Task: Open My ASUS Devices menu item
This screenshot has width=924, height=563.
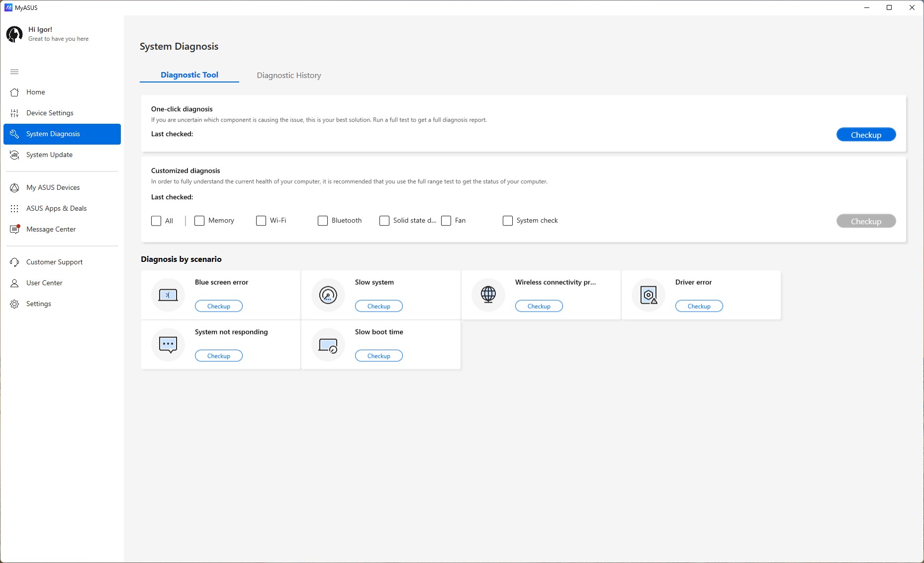Action: tap(62, 187)
